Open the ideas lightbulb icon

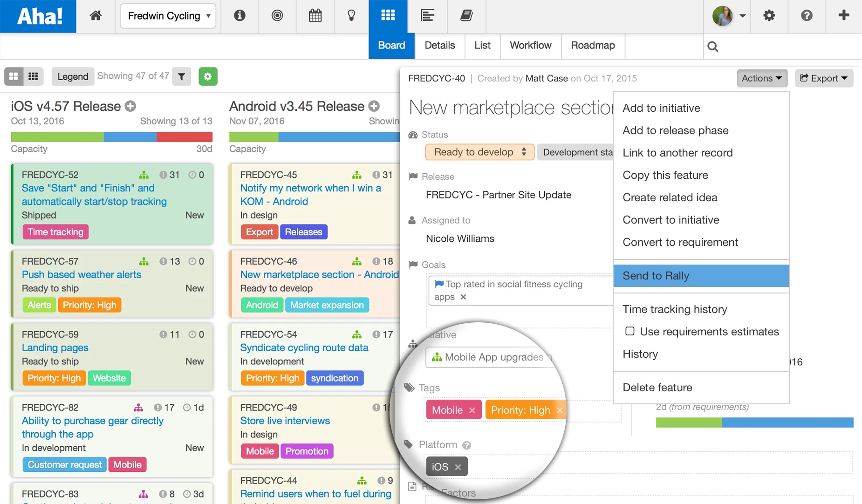coord(352,16)
